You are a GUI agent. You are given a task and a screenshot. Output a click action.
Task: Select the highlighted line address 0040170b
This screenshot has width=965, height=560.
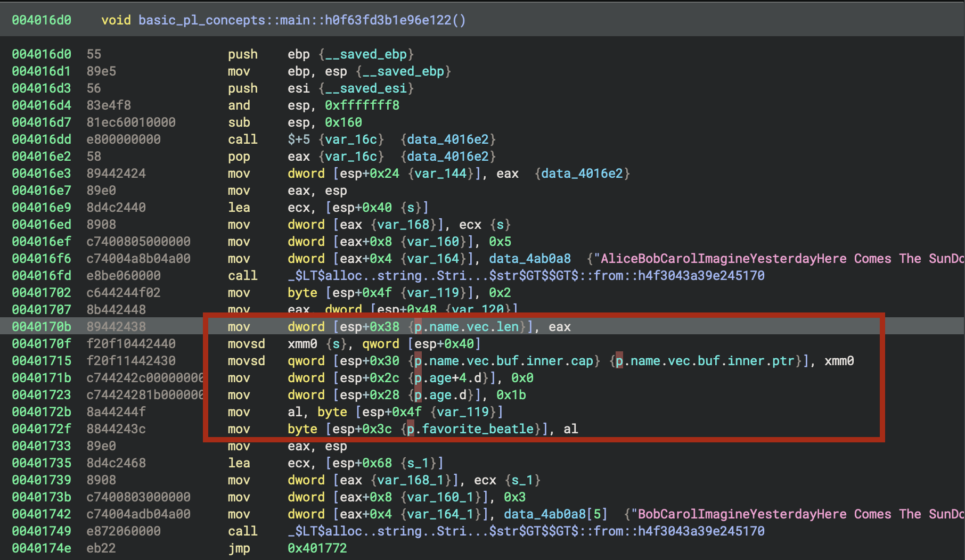(x=42, y=327)
